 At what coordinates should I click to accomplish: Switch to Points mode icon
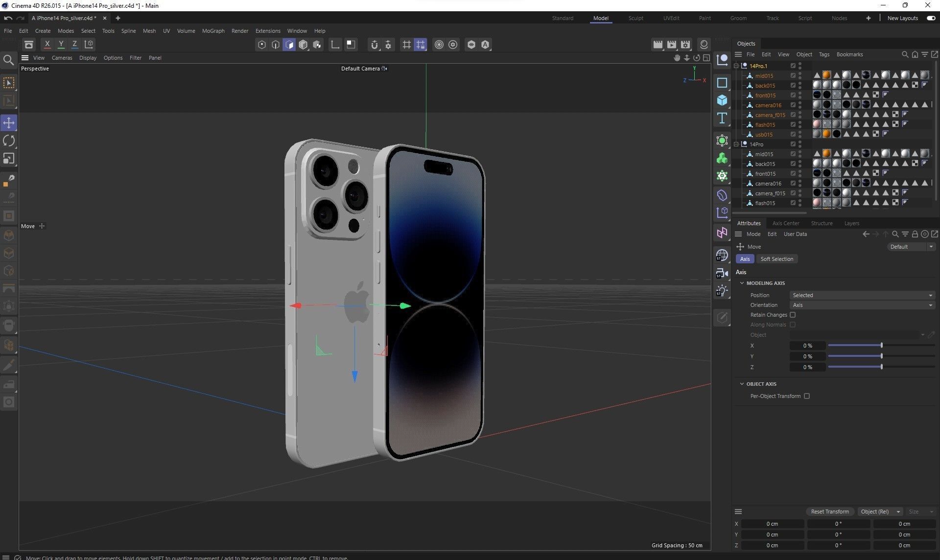(x=262, y=45)
